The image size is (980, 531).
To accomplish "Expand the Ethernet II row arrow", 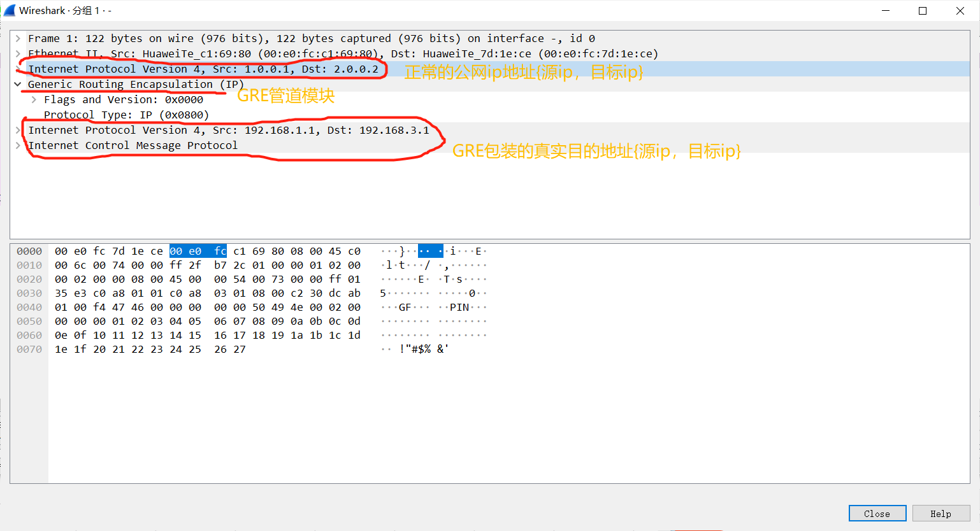I will (x=18, y=53).
